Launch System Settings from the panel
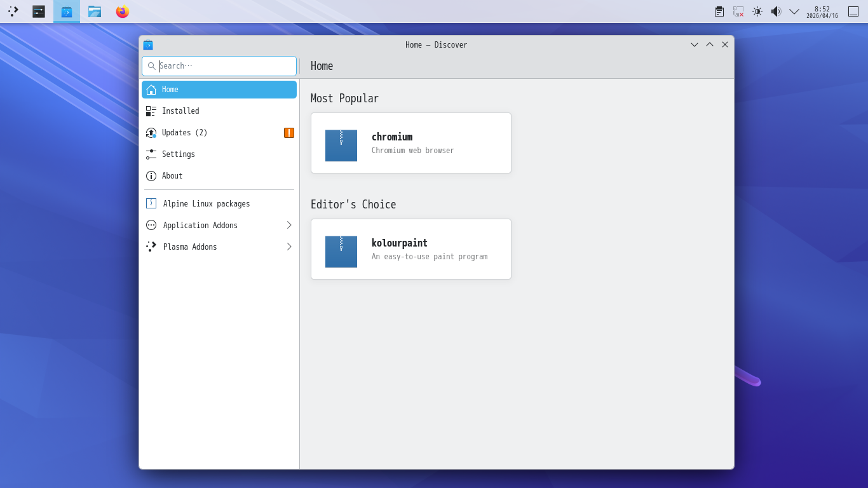Screen dimensions: 868x488 pos(39,11)
